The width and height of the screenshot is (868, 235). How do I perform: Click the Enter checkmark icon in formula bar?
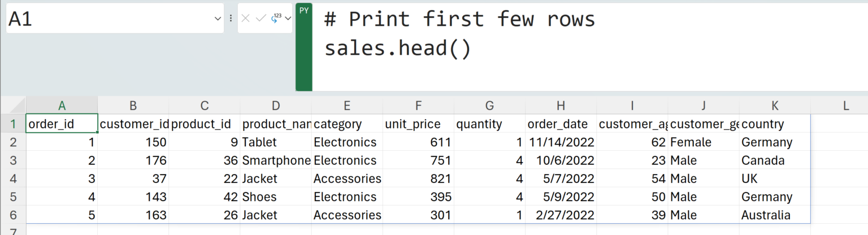pos(261,19)
